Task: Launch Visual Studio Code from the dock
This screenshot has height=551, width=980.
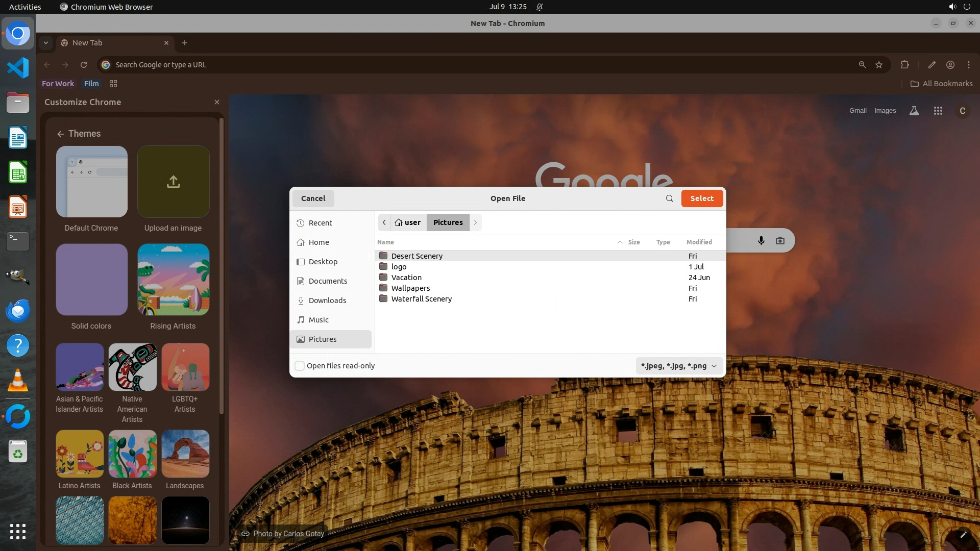Action: coord(18,68)
